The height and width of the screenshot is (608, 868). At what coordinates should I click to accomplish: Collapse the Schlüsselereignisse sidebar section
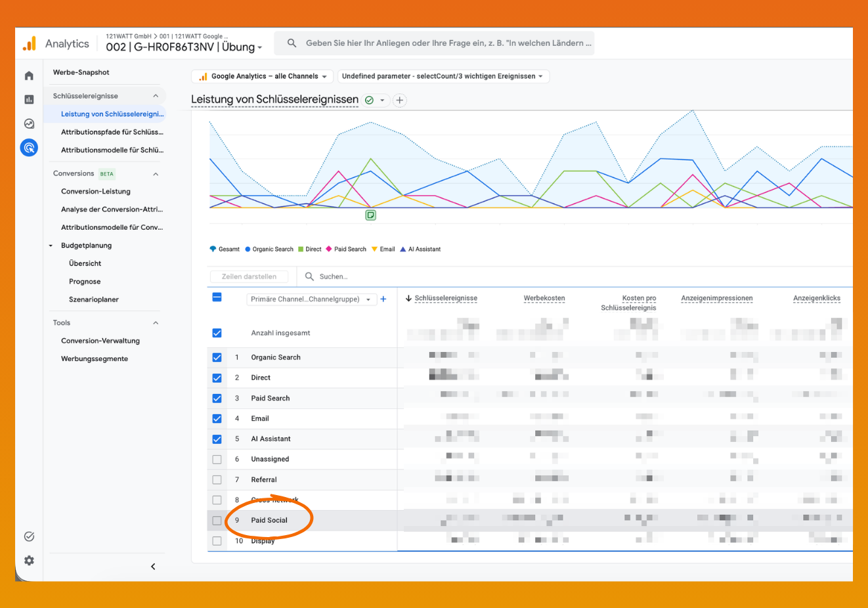pyautogui.click(x=156, y=96)
